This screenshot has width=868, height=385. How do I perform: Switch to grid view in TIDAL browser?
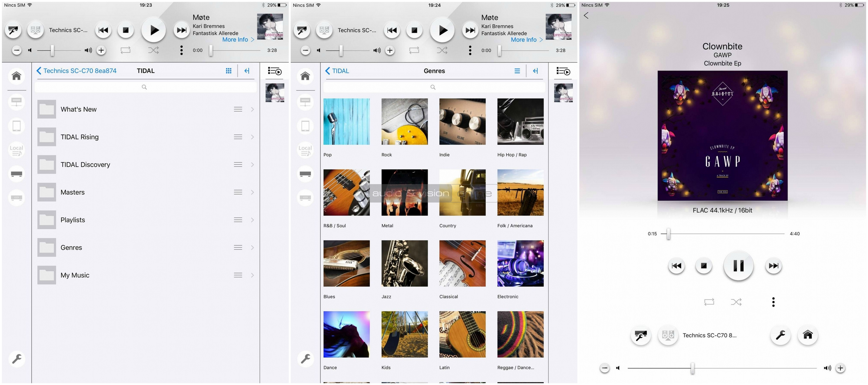click(x=228, y=71)
